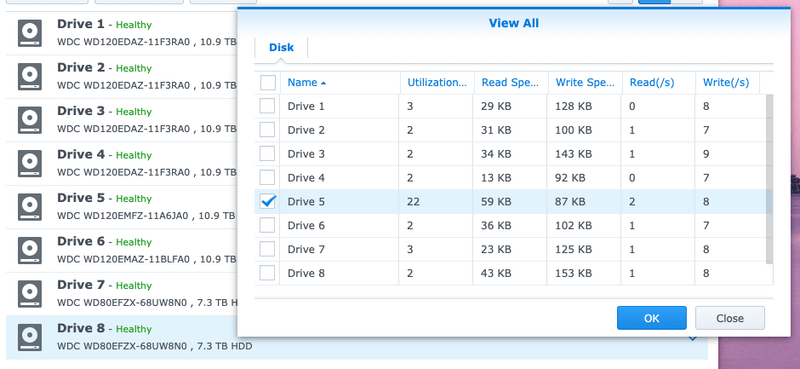
Task: Sort by the Write Speed column header
Action: tap(585, 83)
